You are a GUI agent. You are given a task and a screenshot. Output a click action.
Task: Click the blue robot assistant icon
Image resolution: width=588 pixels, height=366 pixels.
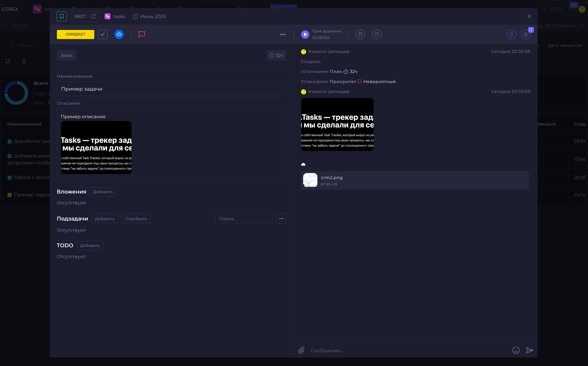119,34
